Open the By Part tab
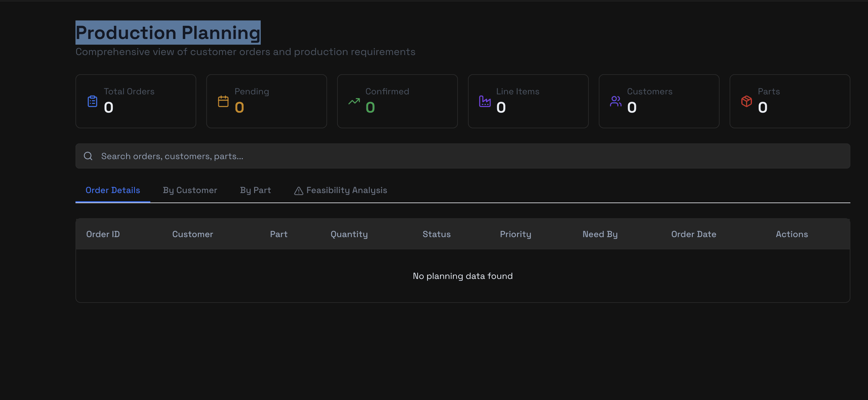Screen dimensions: 868x400 click(x=255, y=190)
